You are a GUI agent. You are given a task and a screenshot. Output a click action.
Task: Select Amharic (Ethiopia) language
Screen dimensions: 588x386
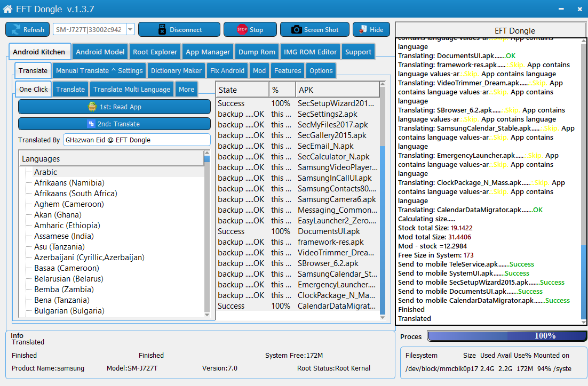(x=67, y=226)
